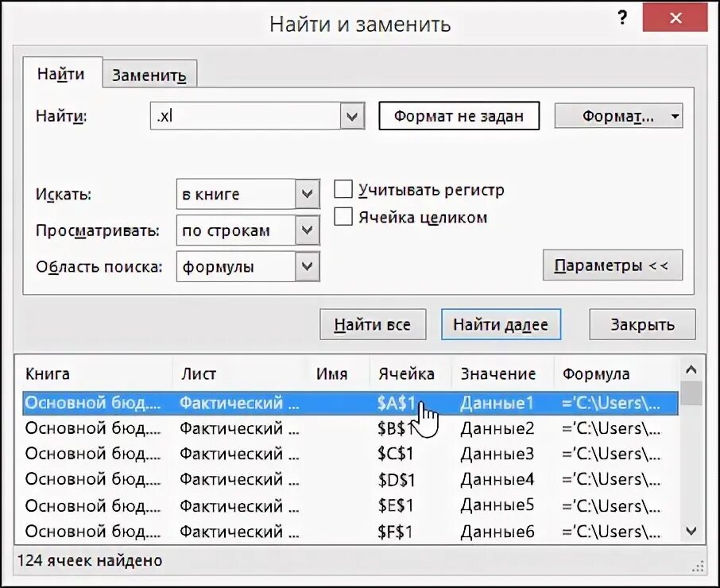Close the Найти и заменить dialog
720x588 pixels.
[x=675, y=18]
